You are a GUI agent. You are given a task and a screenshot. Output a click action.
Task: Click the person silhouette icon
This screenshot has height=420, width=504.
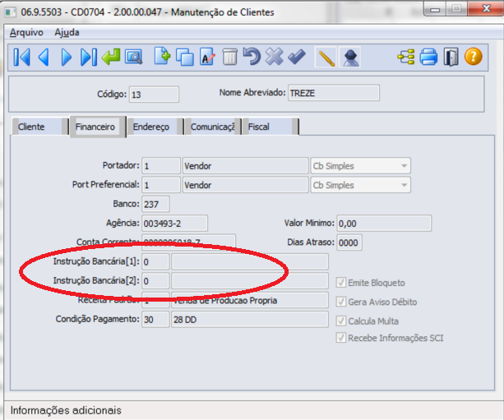coord(350,58)
